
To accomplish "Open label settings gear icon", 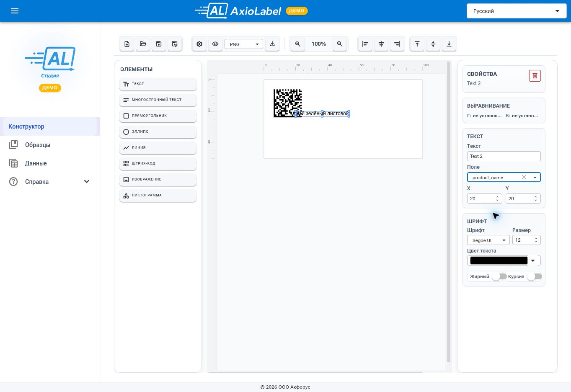I will click(x=199, y=44).
